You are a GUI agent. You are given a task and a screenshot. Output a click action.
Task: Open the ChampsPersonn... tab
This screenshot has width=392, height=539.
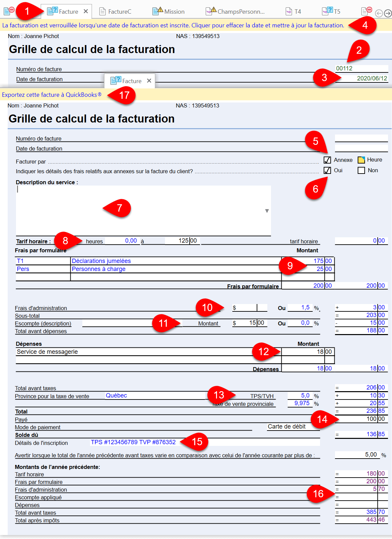235,12
